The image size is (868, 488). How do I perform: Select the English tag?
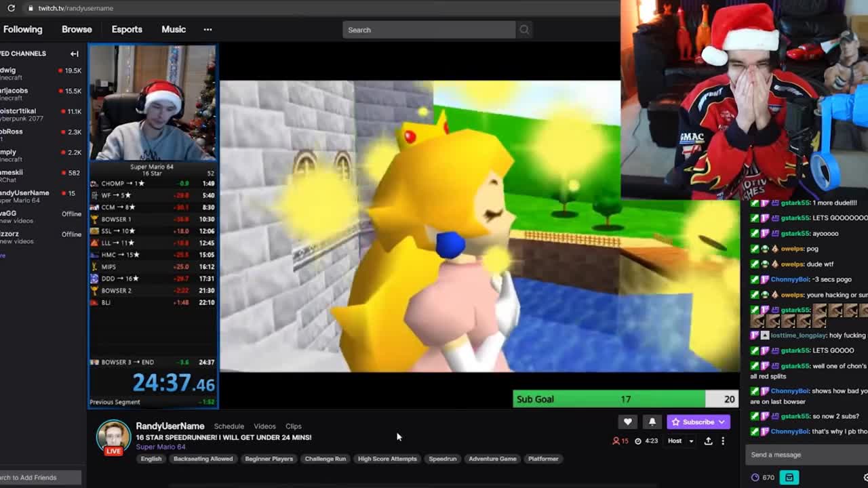point(151,459)
